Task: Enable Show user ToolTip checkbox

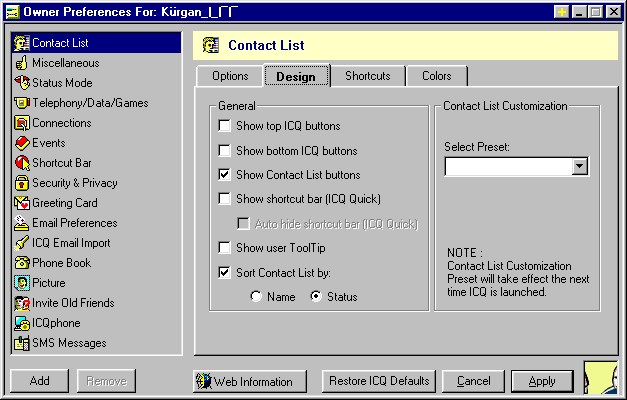Action: tap(224, 248)
